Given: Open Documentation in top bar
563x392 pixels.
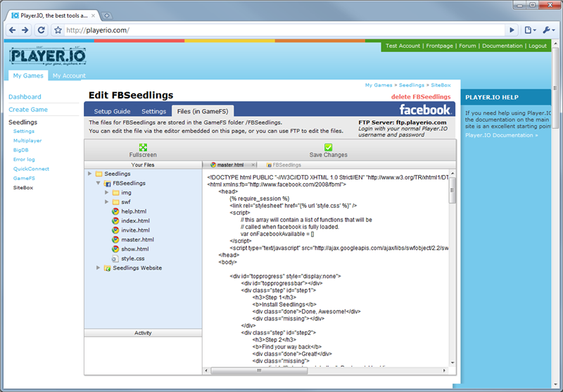Looking at the screenshot, I should [x=502, y=46].
